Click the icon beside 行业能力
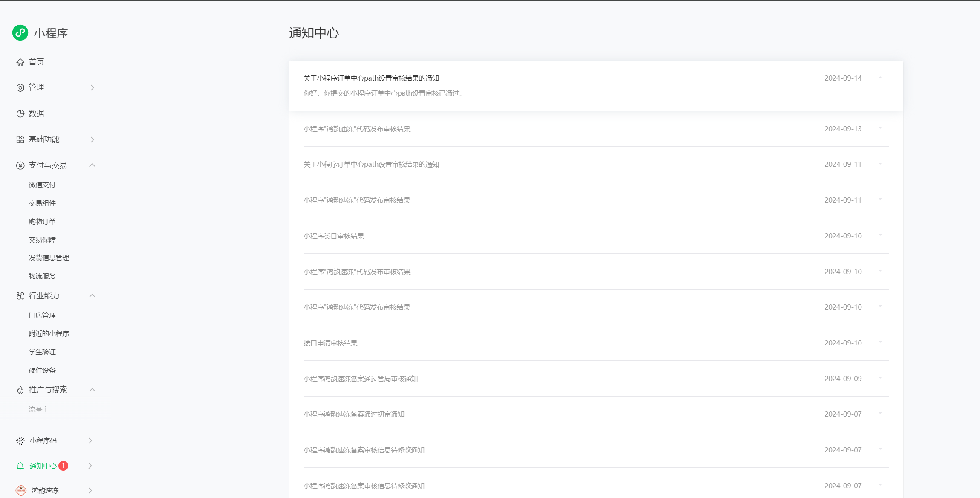 (20, 296)
